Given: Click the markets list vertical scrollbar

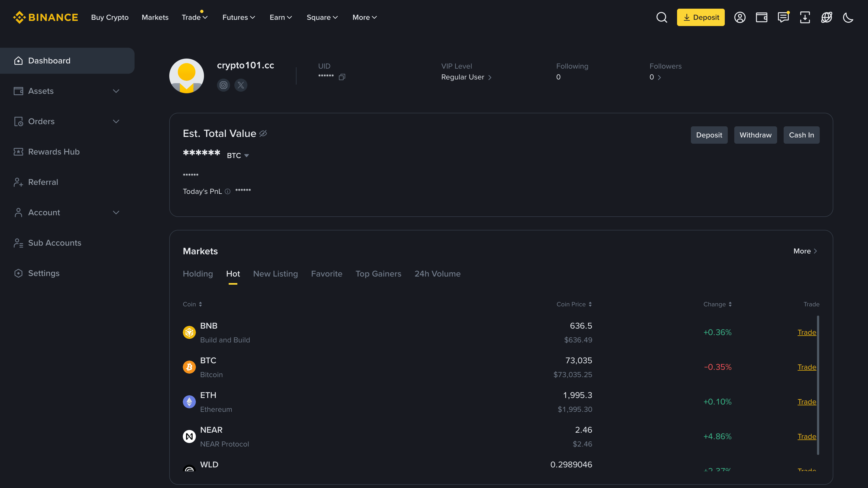Looking at the screenshot, I should [818, 385].
